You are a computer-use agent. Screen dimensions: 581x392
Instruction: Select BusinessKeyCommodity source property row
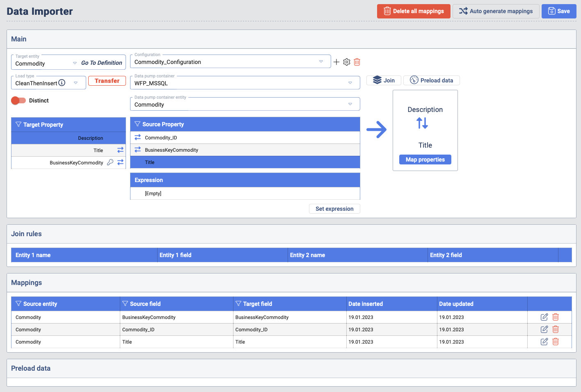coord(245,150)
